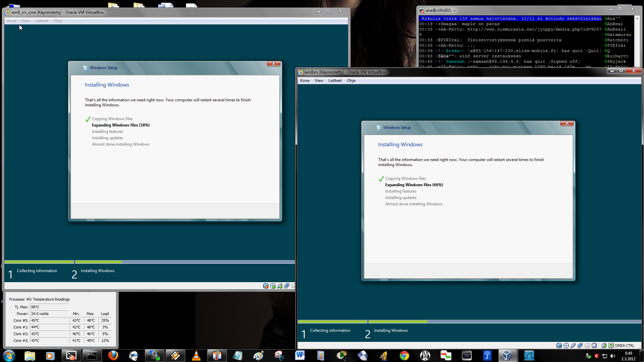Close the Windows Setup dialog showing 66%

567,123
